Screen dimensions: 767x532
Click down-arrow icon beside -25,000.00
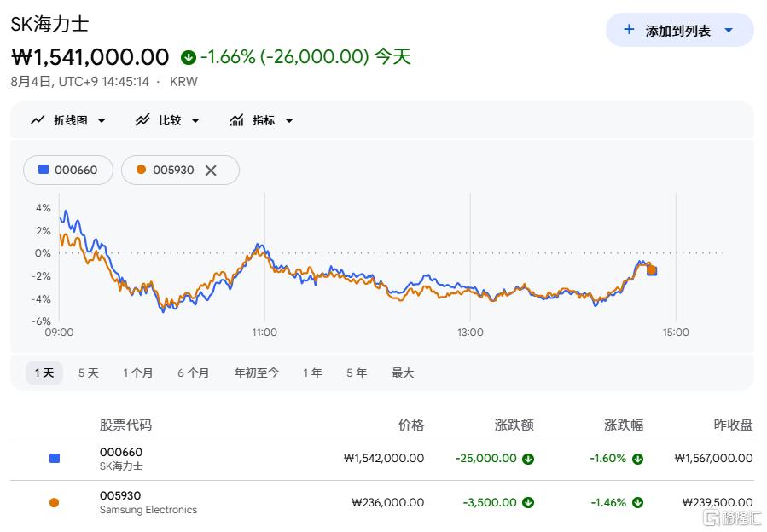click(x=528, y=460)
